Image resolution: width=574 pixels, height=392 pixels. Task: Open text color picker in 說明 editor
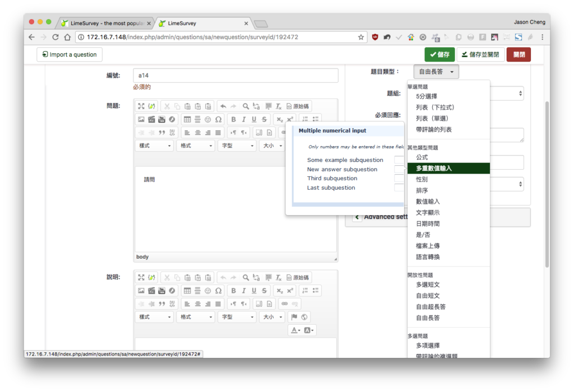click(x=295, y=330)
